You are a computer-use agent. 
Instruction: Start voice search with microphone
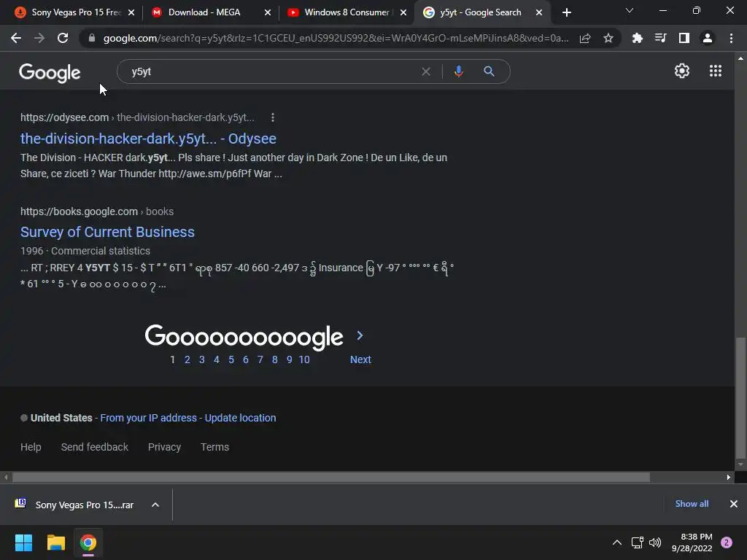pos(458,71)
